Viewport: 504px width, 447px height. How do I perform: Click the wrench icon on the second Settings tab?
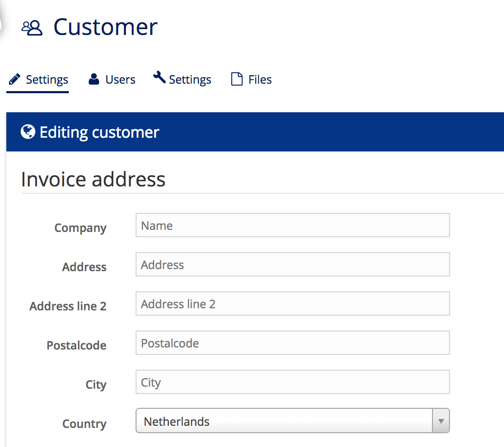[159, 77]
